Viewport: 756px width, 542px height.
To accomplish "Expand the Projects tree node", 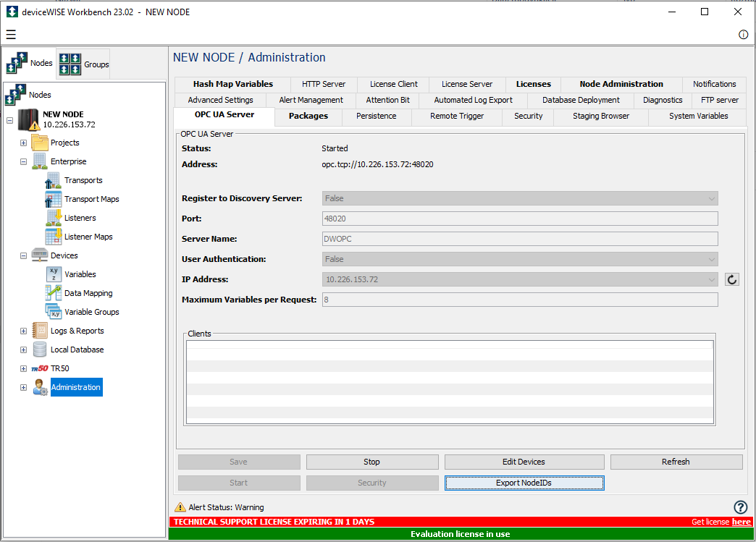I will (23, 143).
